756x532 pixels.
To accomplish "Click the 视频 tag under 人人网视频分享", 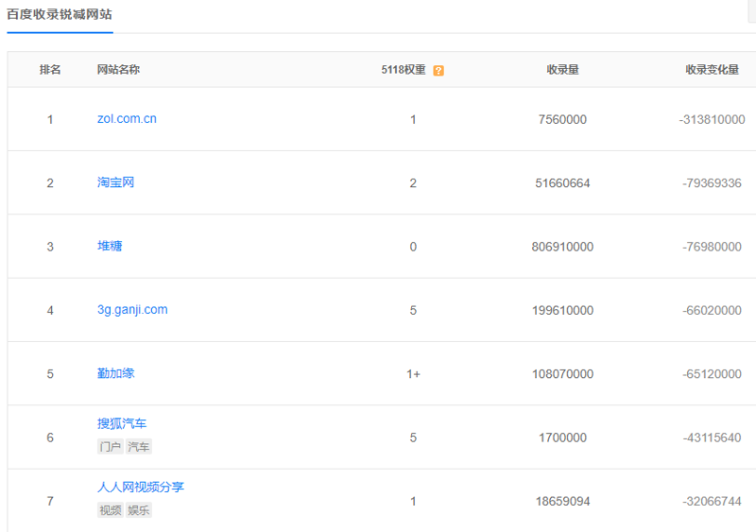I will [x=111, y=510].
